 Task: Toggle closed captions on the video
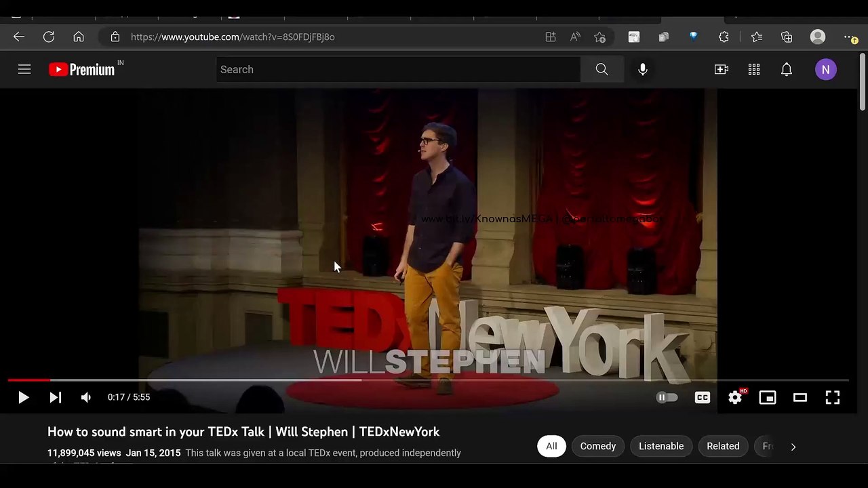click(703, 397)
